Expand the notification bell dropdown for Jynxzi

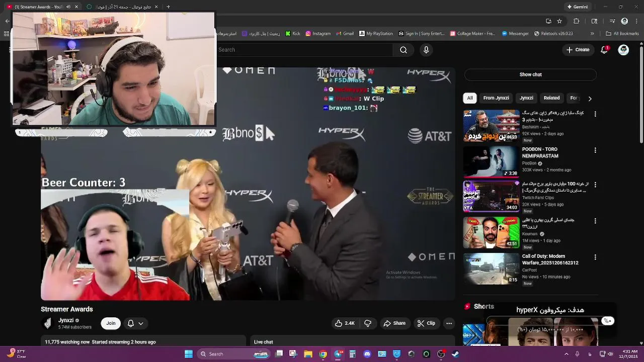coord(141,323)
